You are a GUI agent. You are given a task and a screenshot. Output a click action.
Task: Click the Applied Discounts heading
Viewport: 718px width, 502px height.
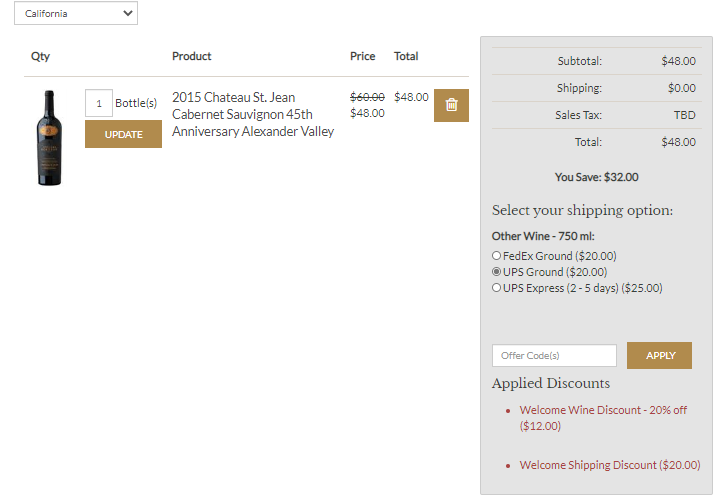[551, 383]
